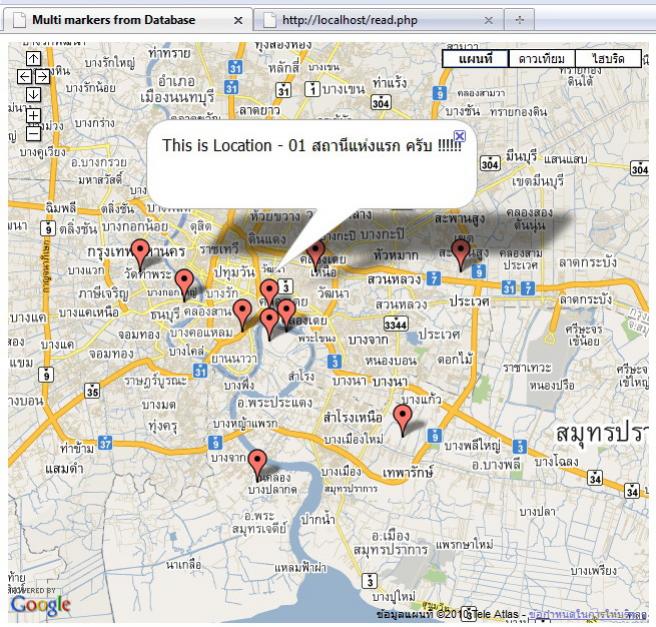Click the red marker near บางปลากด

(257, 465)
